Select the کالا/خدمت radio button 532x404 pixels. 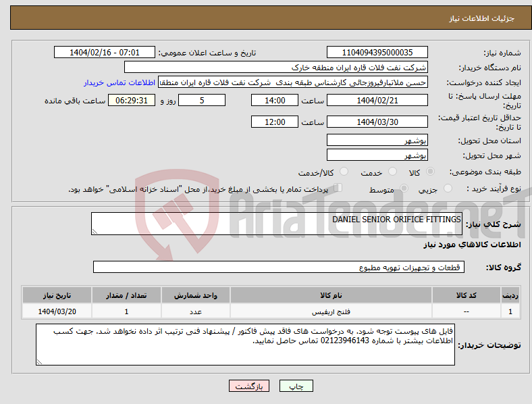344,172
